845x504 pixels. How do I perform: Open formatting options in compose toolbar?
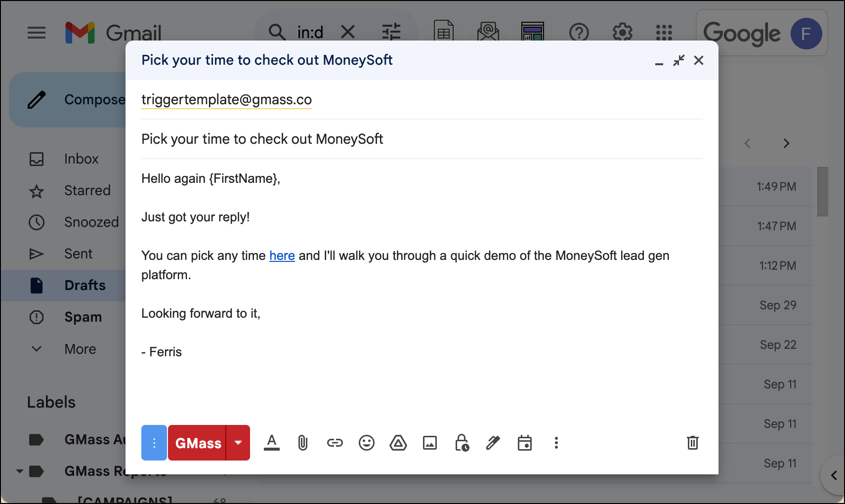(272, 443)
